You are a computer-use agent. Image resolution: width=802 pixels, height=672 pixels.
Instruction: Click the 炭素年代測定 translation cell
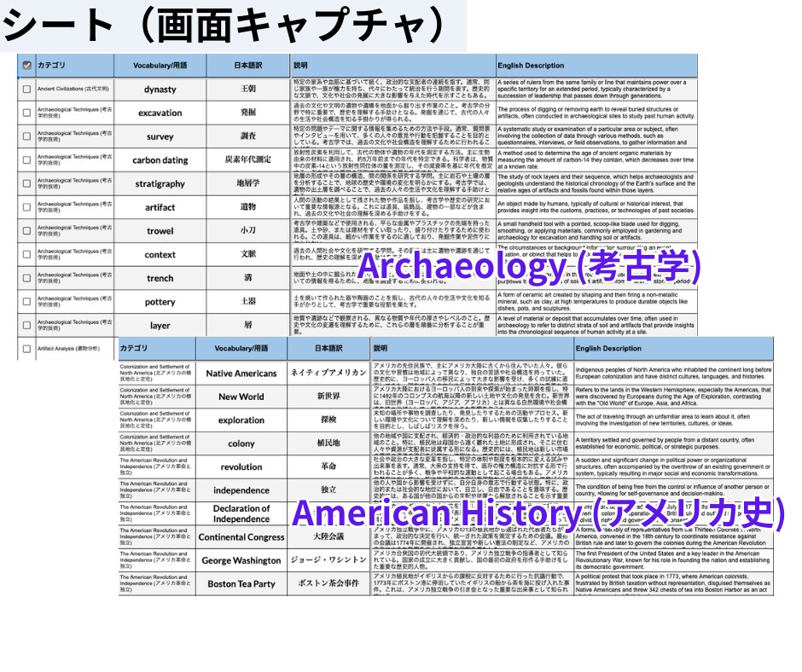pos(248,159)
